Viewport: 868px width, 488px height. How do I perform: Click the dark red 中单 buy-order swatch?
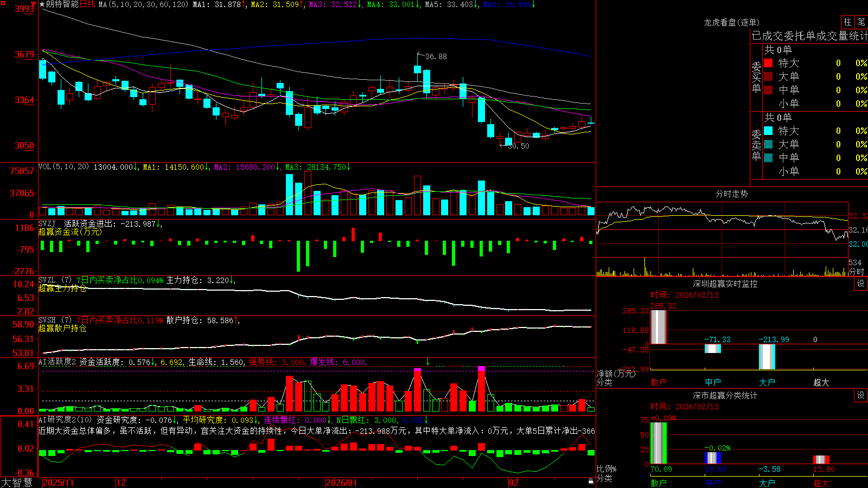(768, 90)
